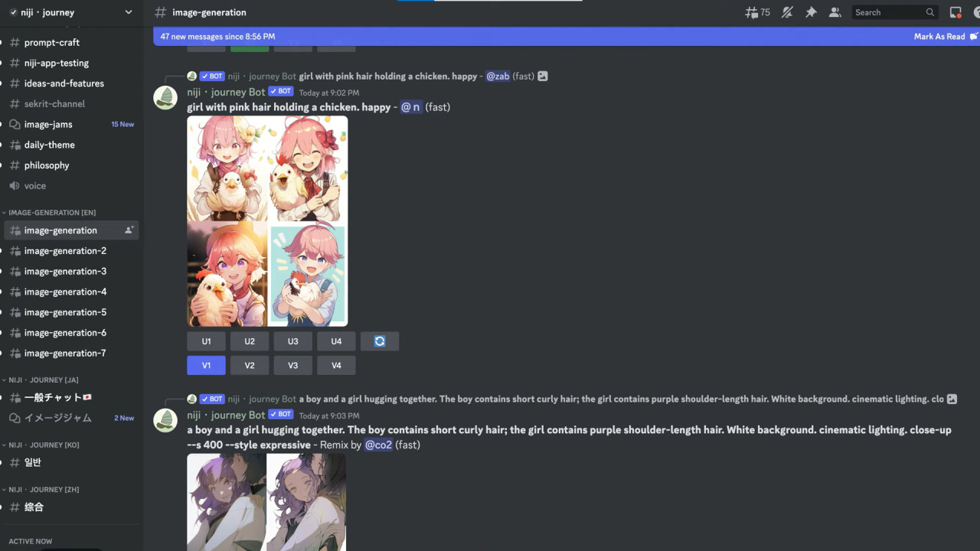Click the Today at 9:02 PM timestamp
This screenshot has width=980, height=551.
pyautogui.click(x=329, y=93)
